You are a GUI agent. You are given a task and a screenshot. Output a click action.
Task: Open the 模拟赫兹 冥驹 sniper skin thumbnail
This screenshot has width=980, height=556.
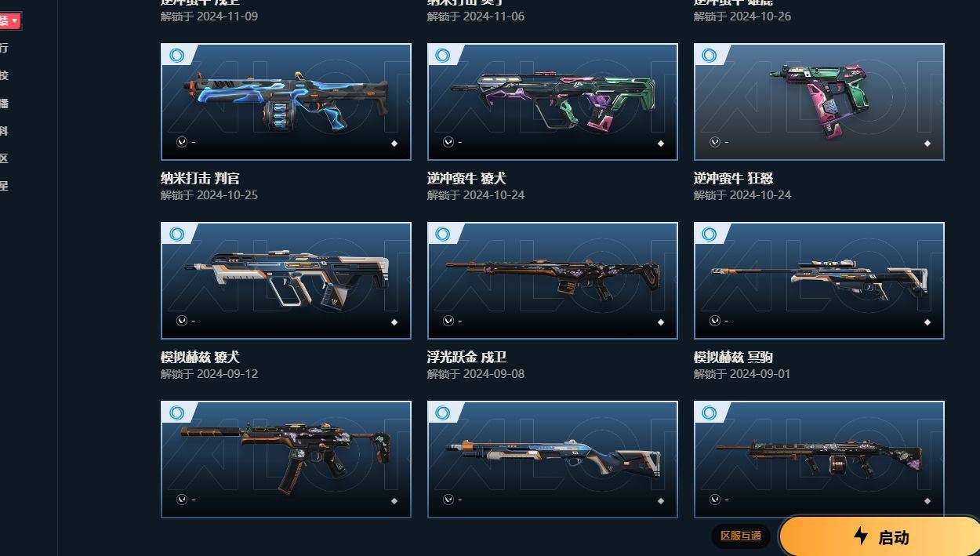click(x=819, y=281)
